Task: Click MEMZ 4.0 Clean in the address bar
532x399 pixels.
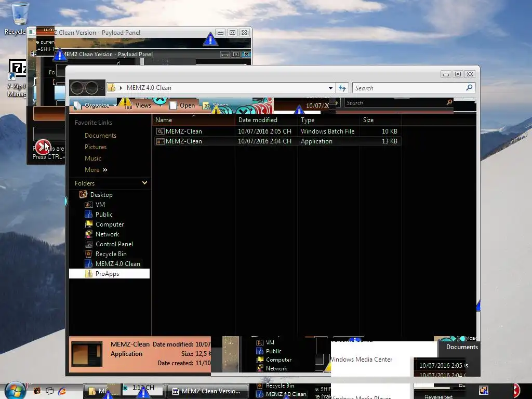Action: [x=149, y=87]
